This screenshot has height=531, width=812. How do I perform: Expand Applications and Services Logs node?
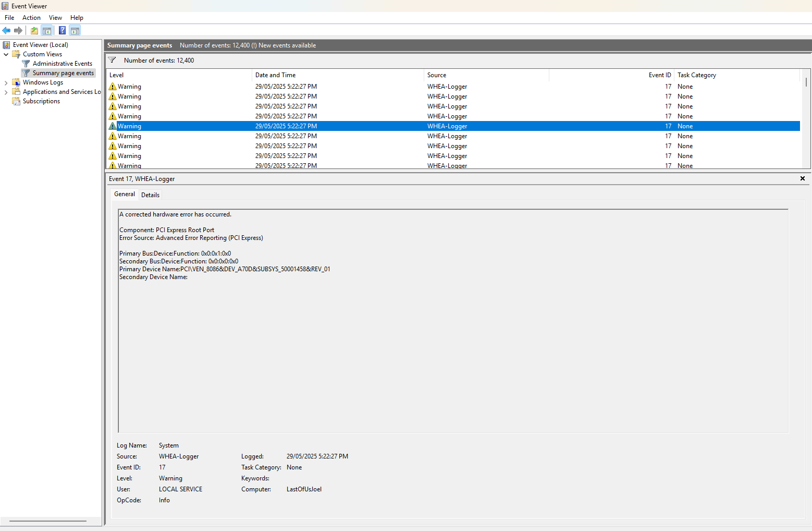coord(6,92)
